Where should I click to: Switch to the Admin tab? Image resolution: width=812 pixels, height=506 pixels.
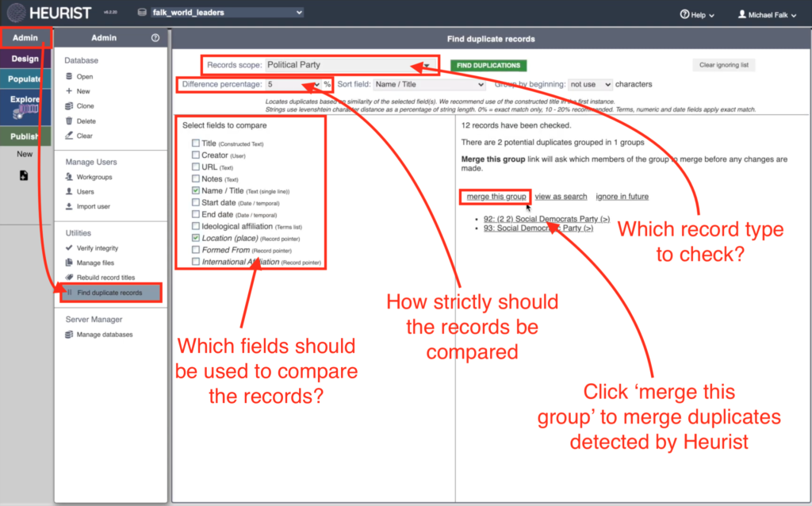25,38
